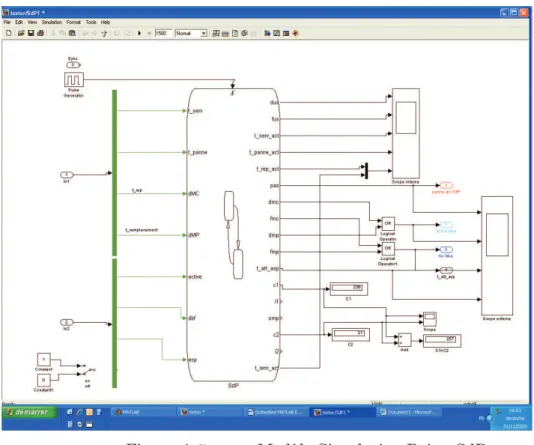534x445 pixels.
Task: Switch to Embedded MATLAB Editor taskbar button
Action: 276,412
